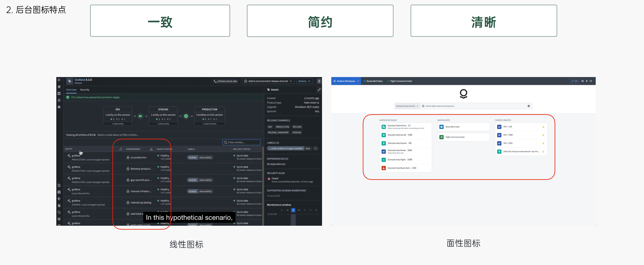Click the Edit button in workspace header

(574, 81)
